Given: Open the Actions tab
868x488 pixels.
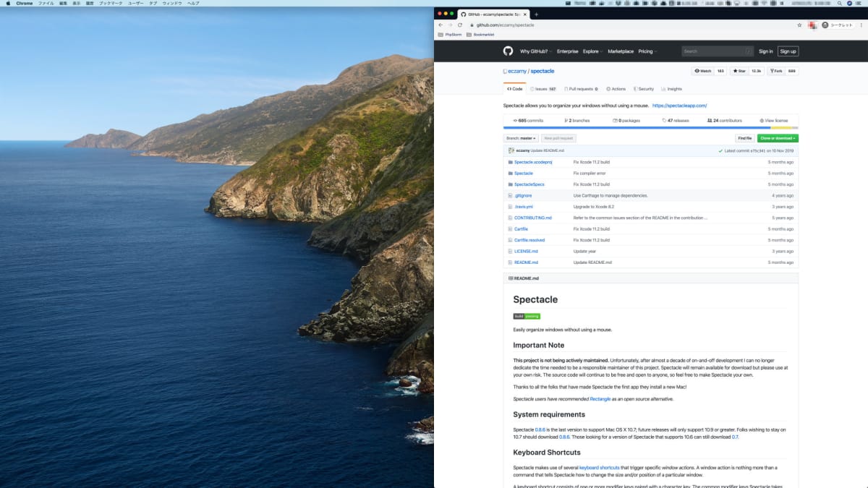Looking at the screenshot, I should 616,89.
